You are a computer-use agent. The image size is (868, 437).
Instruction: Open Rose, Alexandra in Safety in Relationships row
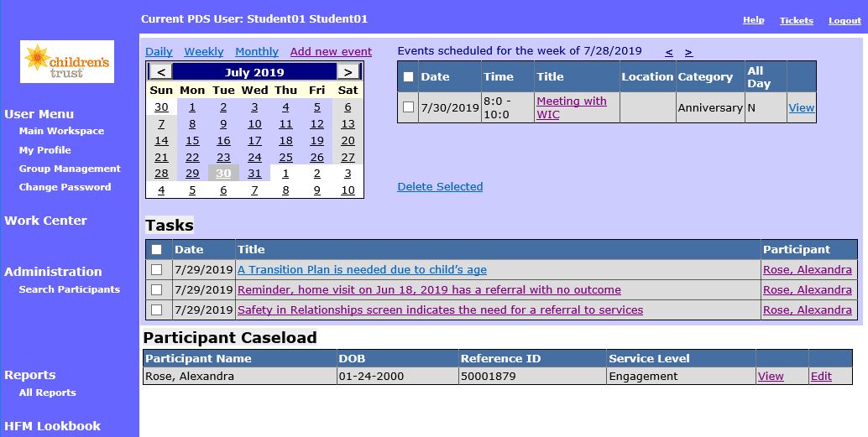(807, 310)
